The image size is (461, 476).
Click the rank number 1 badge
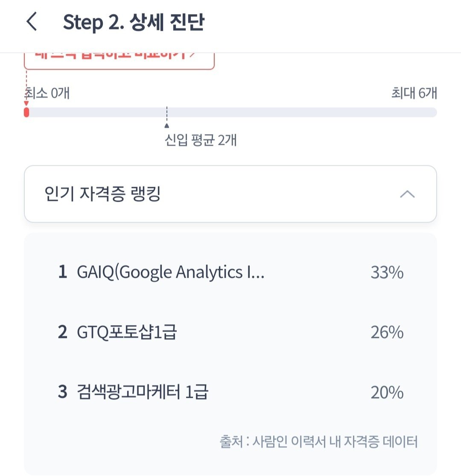pos(62,272)
